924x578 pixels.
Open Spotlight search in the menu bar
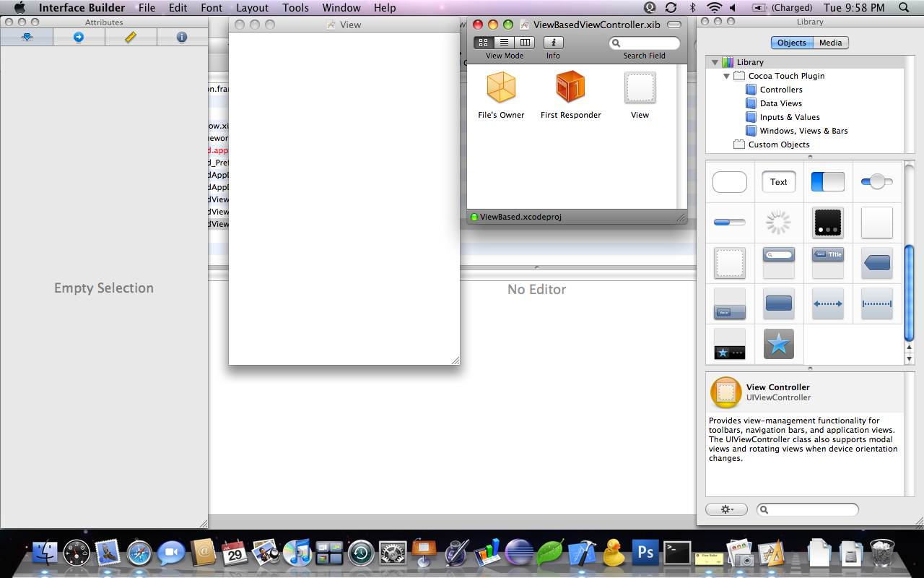(904, 8)
